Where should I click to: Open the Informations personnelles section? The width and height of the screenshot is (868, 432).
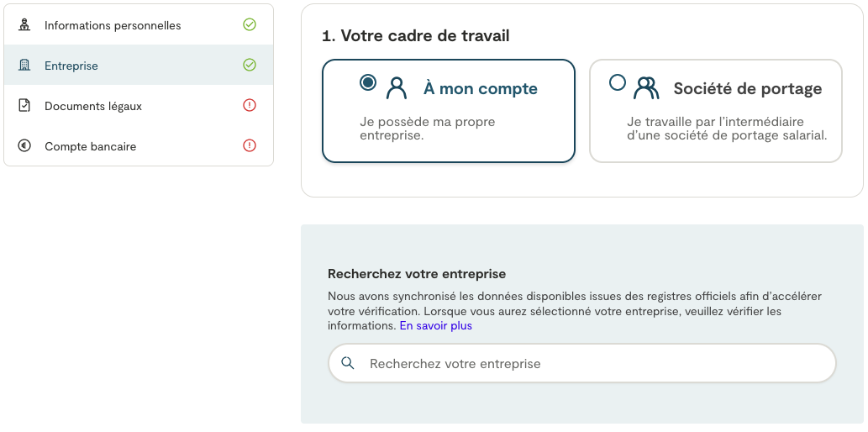click(113, 25)
